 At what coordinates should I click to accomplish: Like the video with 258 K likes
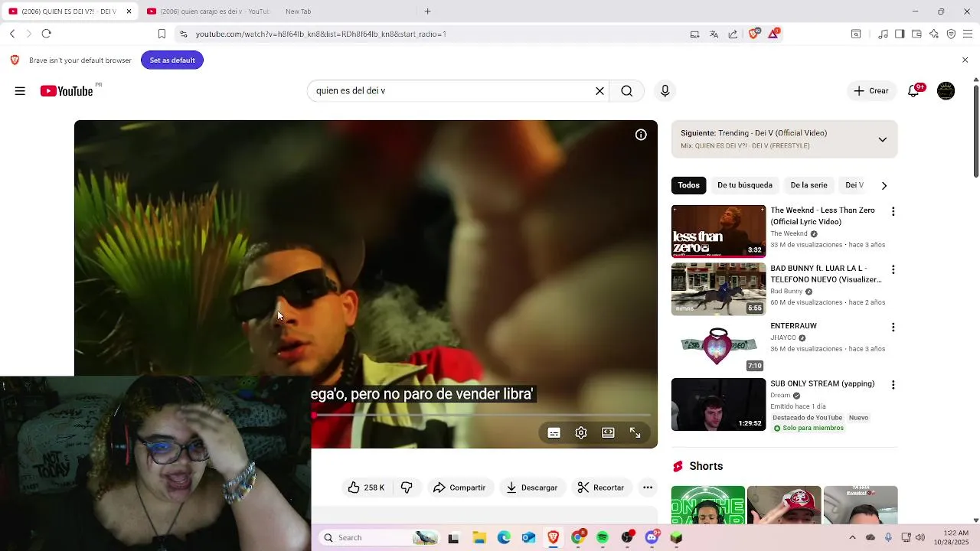point(367,487)
